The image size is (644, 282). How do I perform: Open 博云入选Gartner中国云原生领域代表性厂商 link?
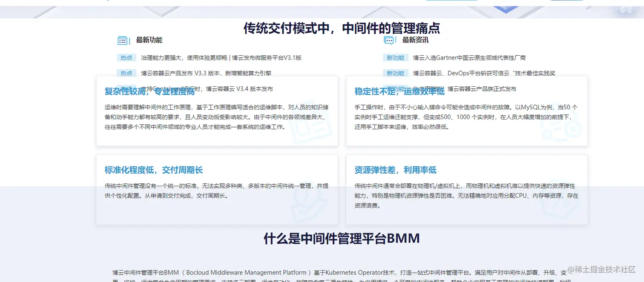coord(469,57)
